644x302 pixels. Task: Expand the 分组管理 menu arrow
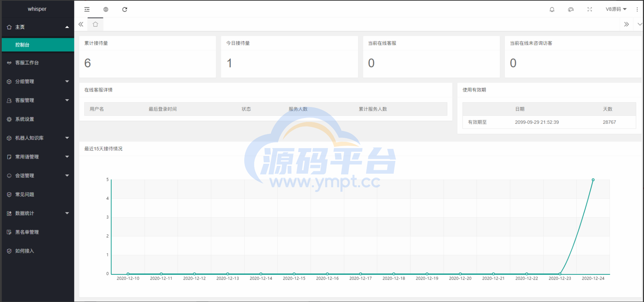pyautogui.click(x=67, y=82)
